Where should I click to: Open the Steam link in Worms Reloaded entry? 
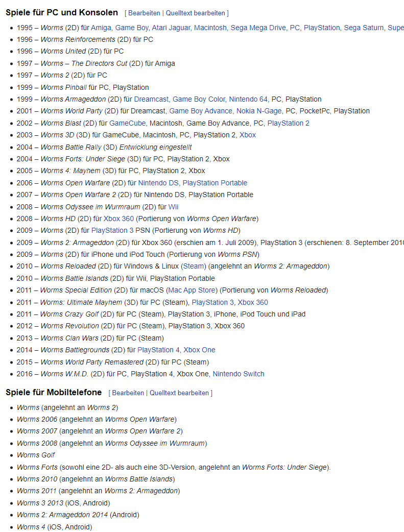tap(194, 267)
